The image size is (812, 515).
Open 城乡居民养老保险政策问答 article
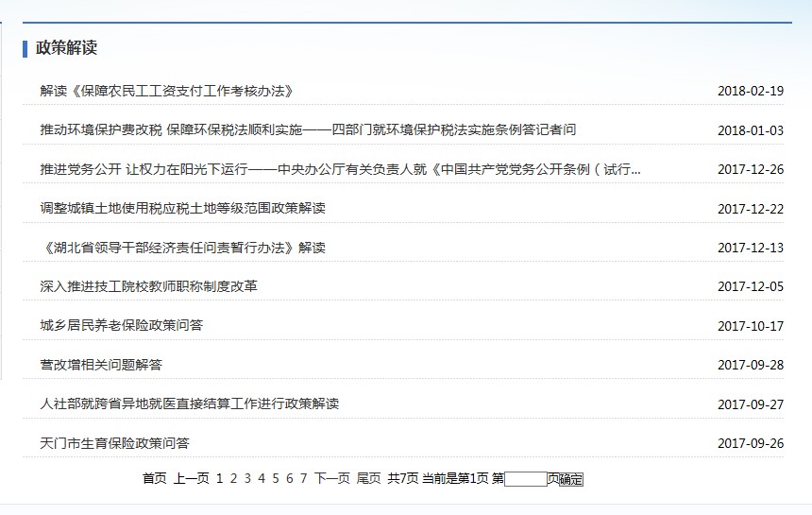coord(122,325)
